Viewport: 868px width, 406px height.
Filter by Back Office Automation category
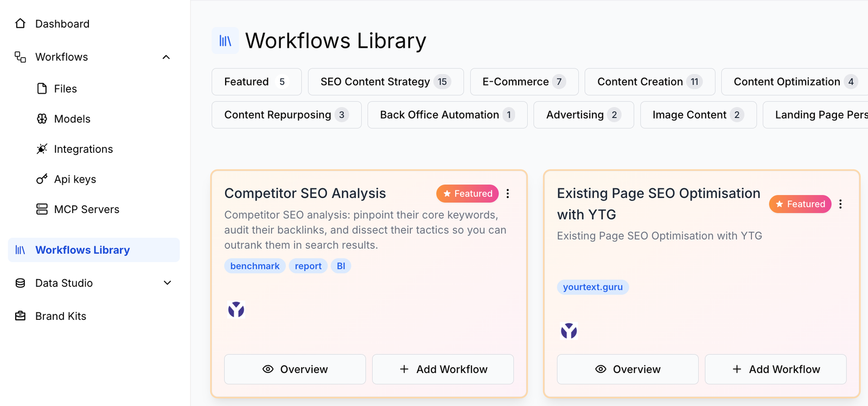(448, 115)
